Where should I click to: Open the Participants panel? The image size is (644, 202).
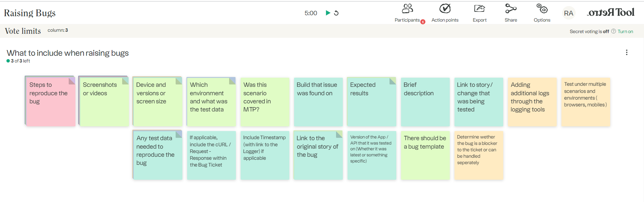(407, 13)
